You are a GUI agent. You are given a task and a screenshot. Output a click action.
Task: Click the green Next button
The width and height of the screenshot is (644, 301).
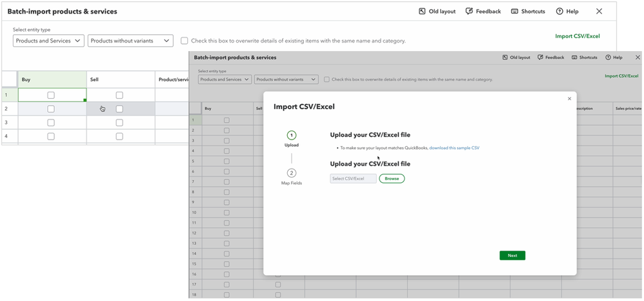coord(512,255)
